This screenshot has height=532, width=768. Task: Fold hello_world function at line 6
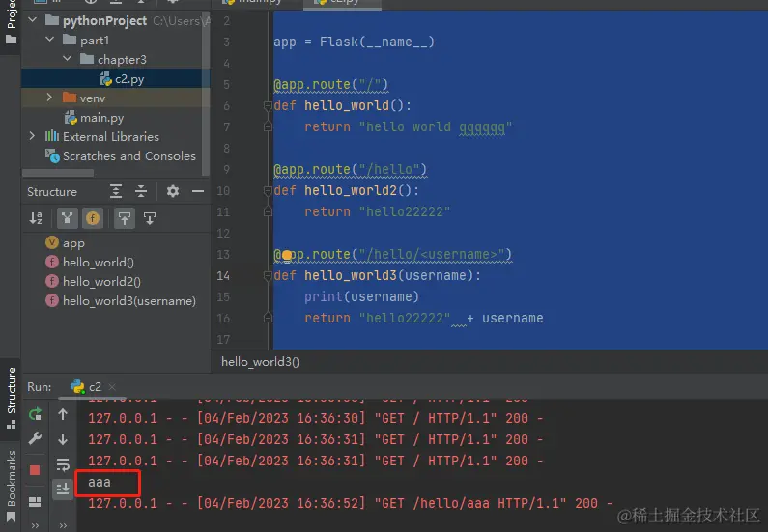point(268,105)
